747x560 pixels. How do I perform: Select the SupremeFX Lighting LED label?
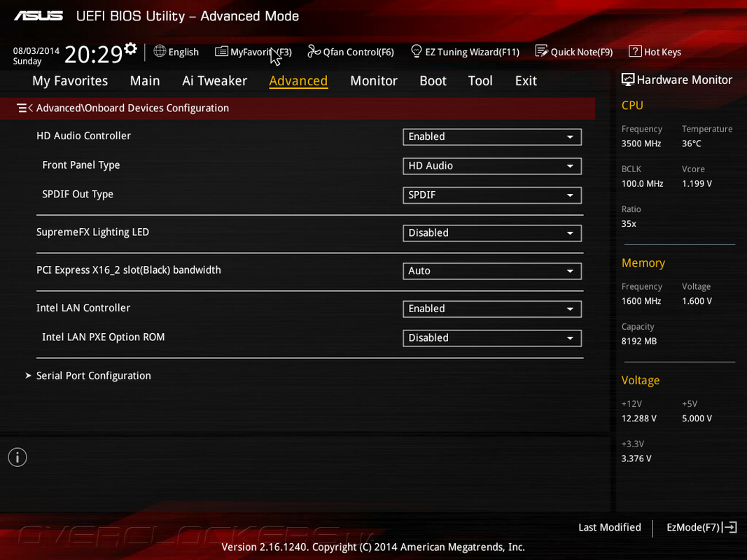click(x=92, y=232)
